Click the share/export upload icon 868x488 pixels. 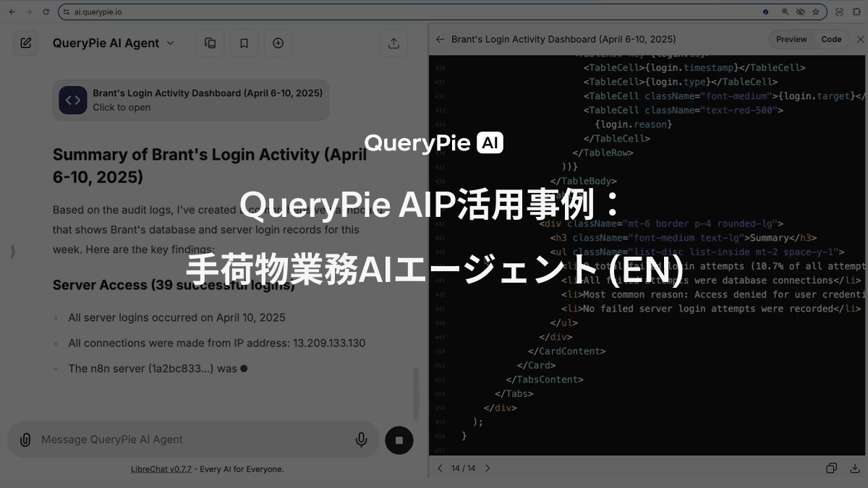click(x=393, y=43)
